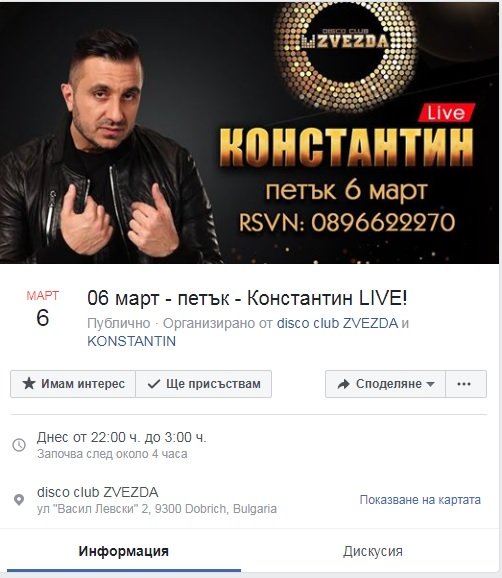Switch to the Дискусия tab
Image resolution: width=502 pixels, height=578 pixels.
pos(373,551)
